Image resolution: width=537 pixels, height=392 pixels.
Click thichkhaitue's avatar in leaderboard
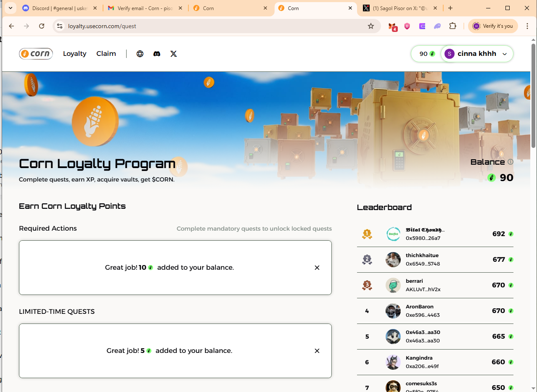coord(393,260)
